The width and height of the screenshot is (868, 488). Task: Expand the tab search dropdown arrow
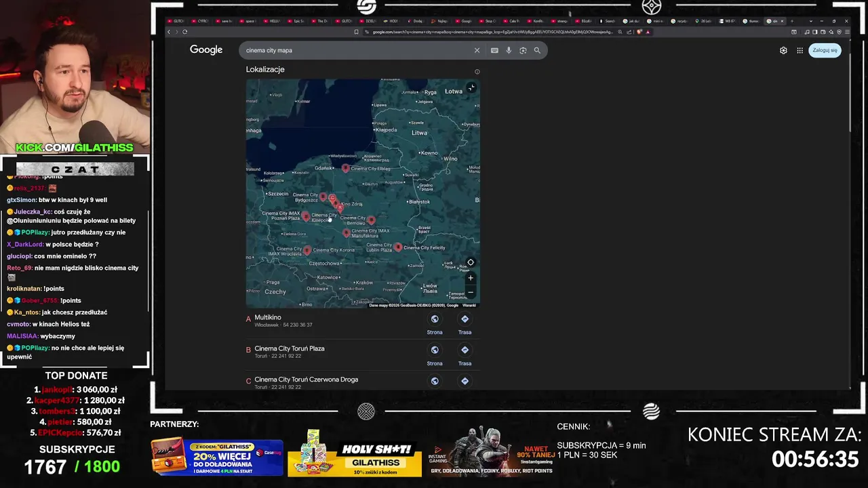811,21
